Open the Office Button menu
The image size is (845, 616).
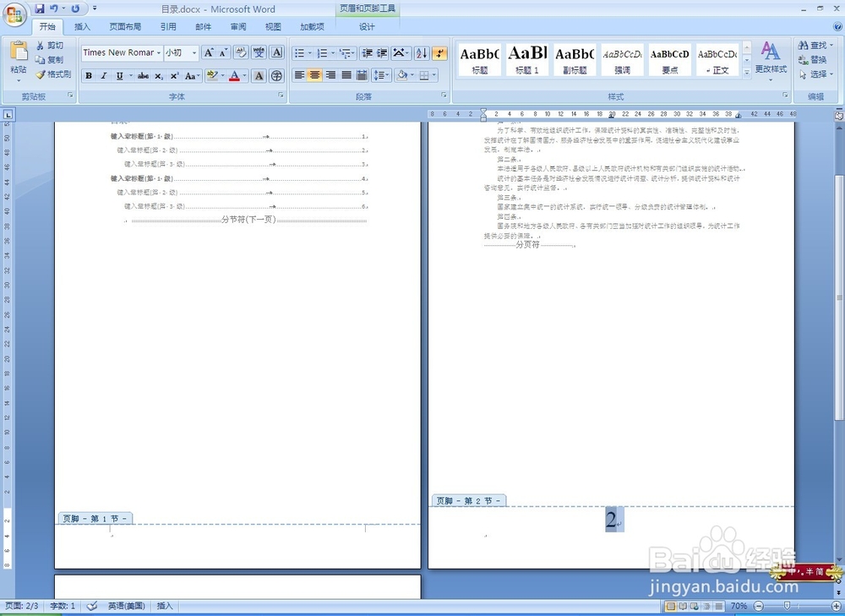(14, 14)
